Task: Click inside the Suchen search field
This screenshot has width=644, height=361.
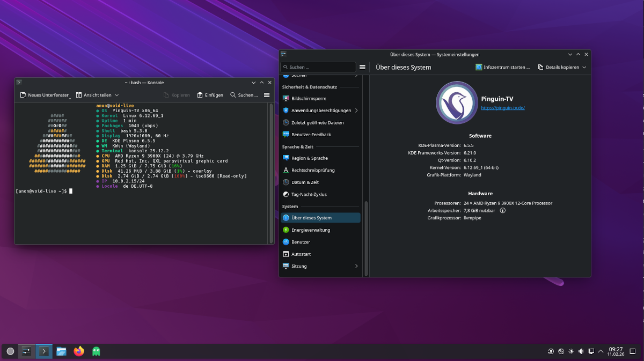Action: (x=318, y=67)
